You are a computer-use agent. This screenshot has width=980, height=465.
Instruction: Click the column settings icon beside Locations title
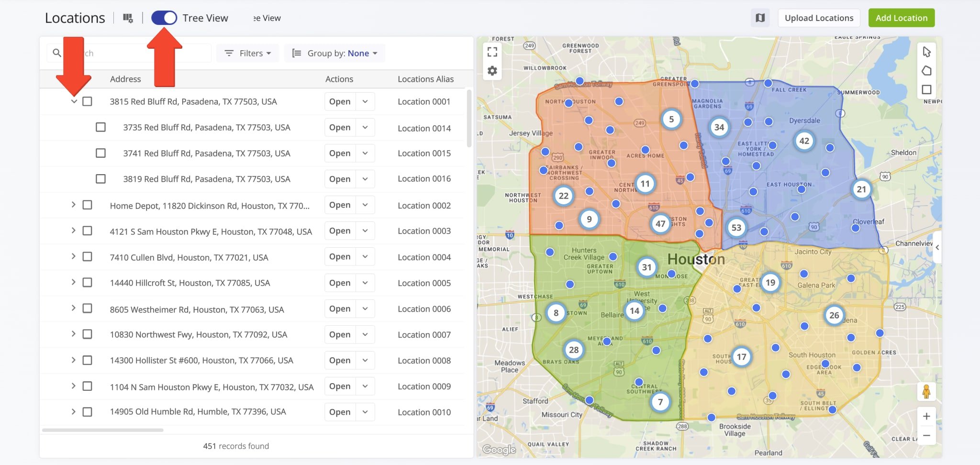pyautogui.click(x=128, y=18)
